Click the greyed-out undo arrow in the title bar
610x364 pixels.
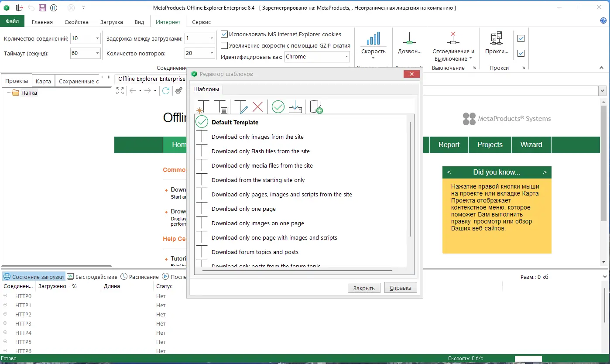pos(31,8)
